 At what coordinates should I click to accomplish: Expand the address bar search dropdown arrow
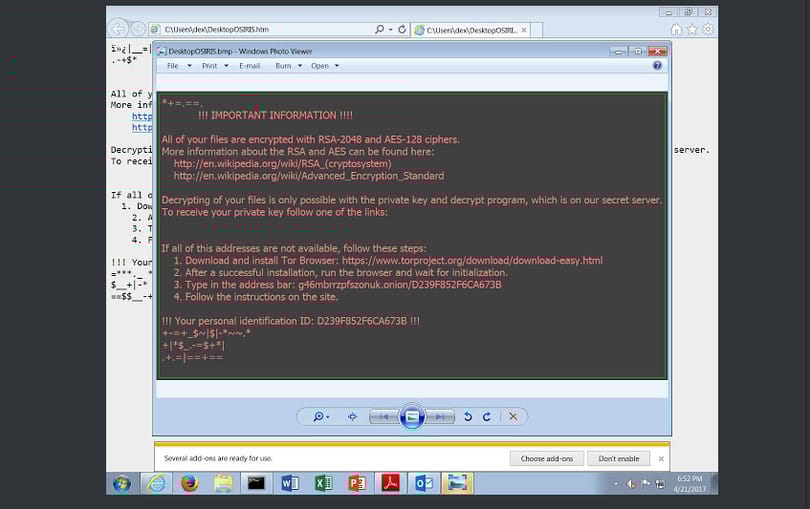[x=391, y=29]
